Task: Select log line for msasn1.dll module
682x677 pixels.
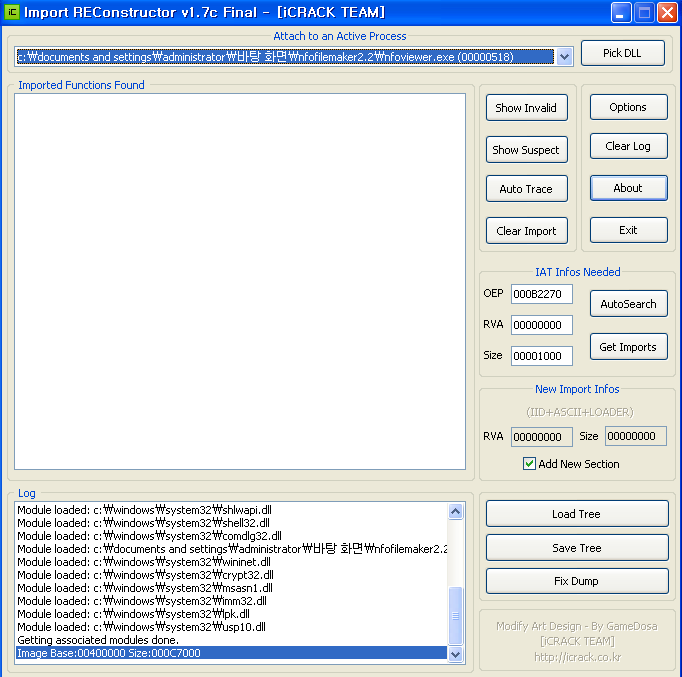Action: [231, 588]
